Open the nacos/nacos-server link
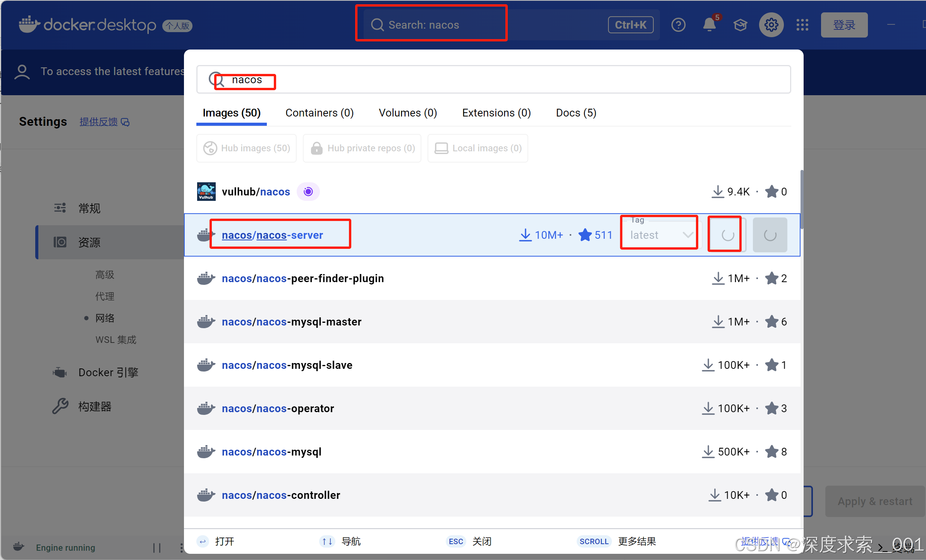926x560 pixels. pyautogui.click(x=272, y=235)
